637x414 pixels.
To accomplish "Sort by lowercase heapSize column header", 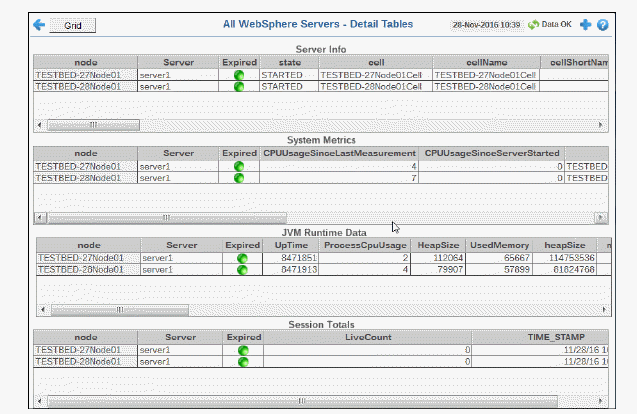I will pos(565,245).
